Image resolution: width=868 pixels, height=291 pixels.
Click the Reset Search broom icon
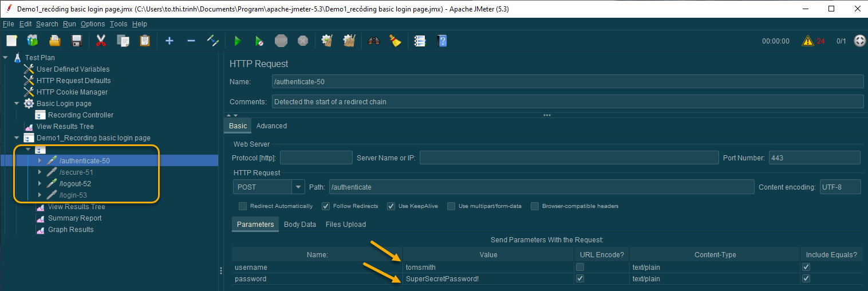pyautogui.click(x=396, y=41)
